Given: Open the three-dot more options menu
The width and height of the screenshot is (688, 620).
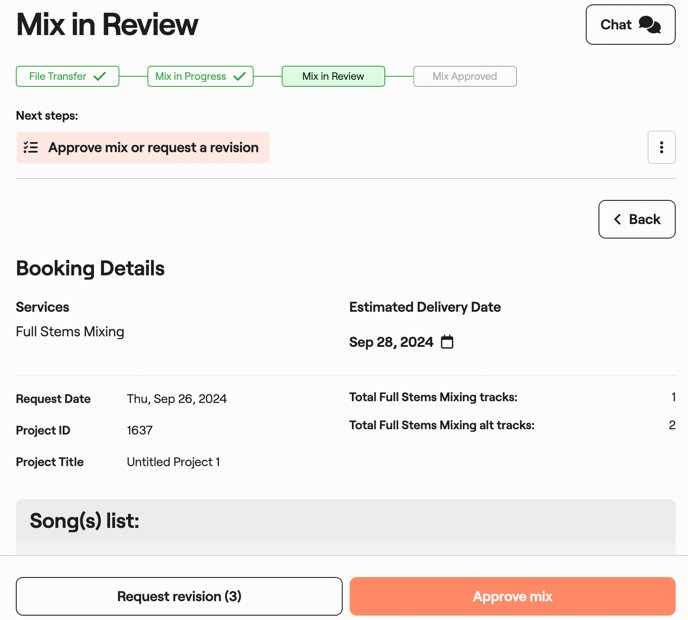Looking at the screenshot, I should click(661, 148).
